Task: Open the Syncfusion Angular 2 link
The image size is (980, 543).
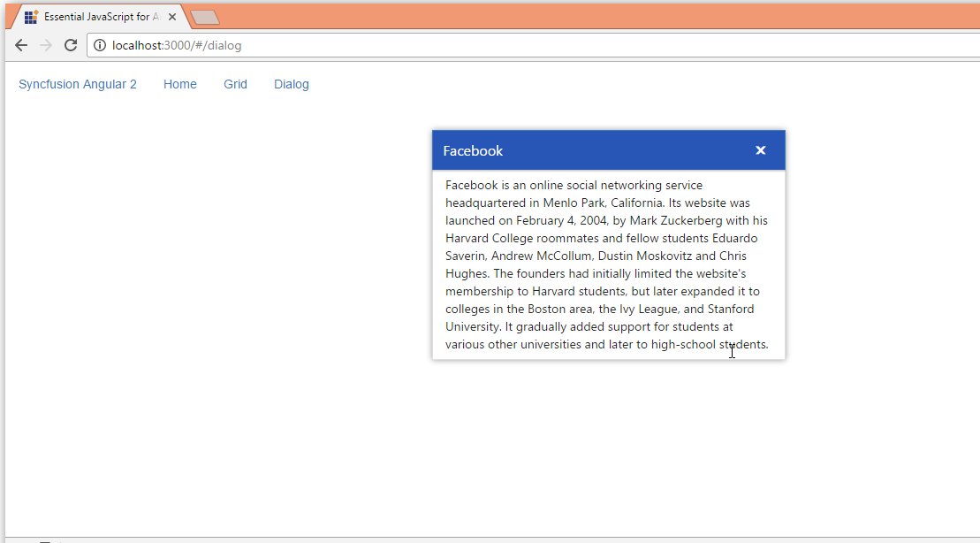Action: click(x=78, y=84)
